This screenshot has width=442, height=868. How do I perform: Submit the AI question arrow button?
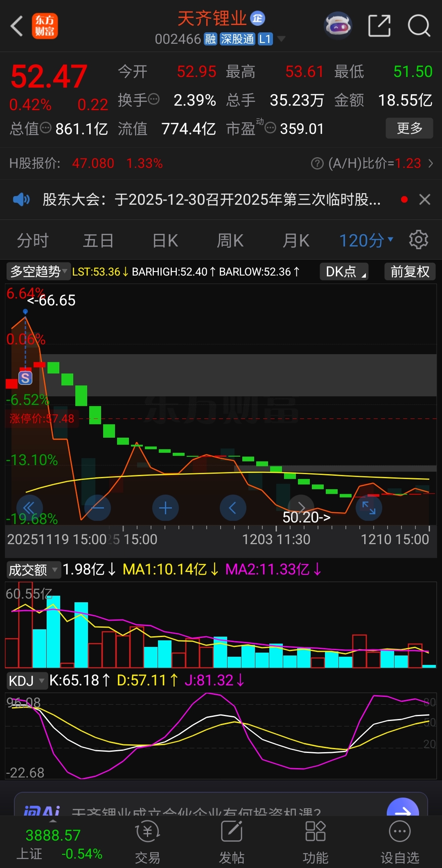[x=403, y=807]
